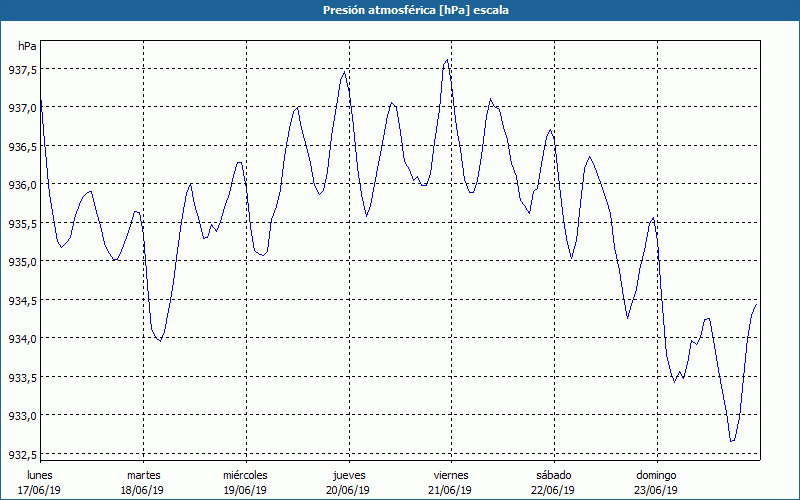Click the 'Presión atmosférica [hPa] escala' title
Viewport: 800px width, 500px height.
click(x=416, y=10)
